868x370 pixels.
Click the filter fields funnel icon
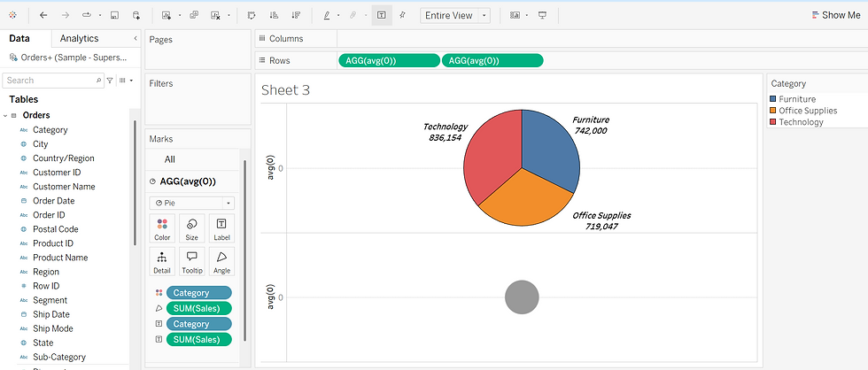110,81
